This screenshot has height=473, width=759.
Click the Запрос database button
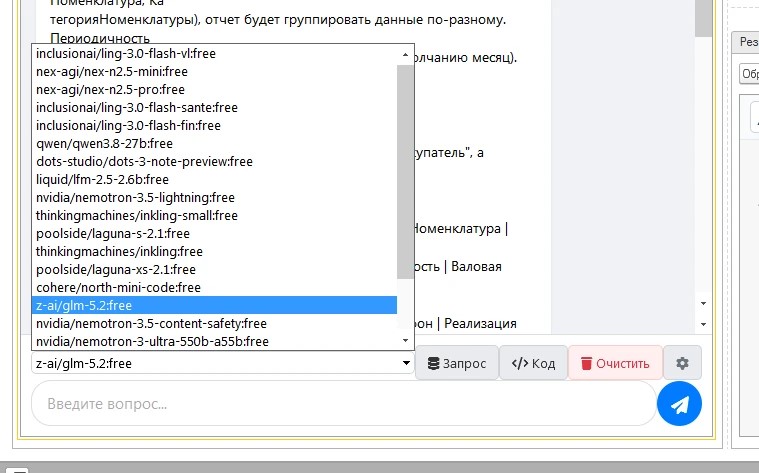click(457, 363)
